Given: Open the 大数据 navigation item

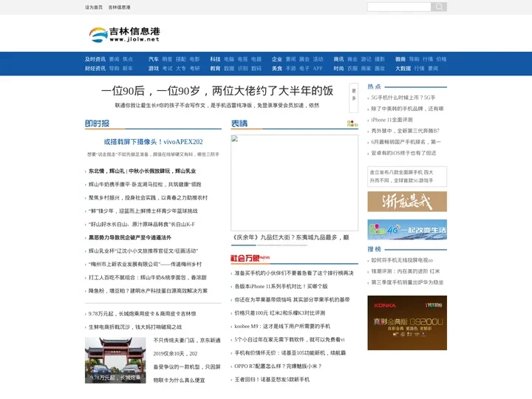Looking at the screenshot, I should click(x=403, y=68).
